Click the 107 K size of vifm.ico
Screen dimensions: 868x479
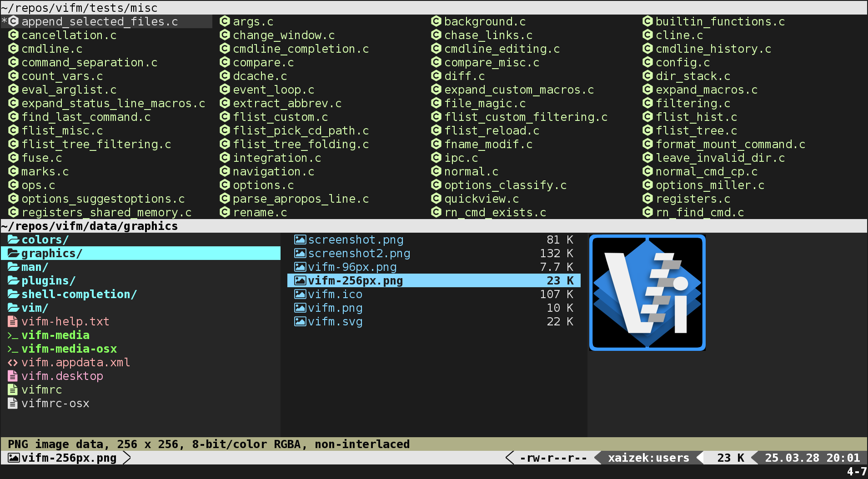coord(557,294)
